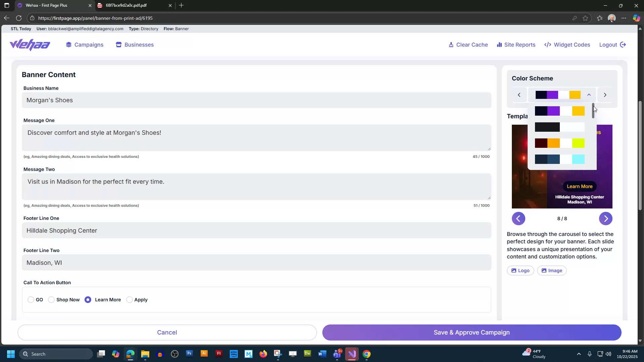This screenshot has width=644, height=362.
Task: Click the Clear Cache icon
Action: (x=451, y=45)
